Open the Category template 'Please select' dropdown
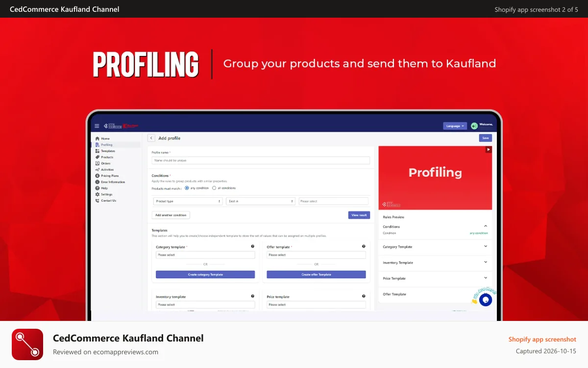Screen dimensions: 588x368 pos(205,255)
